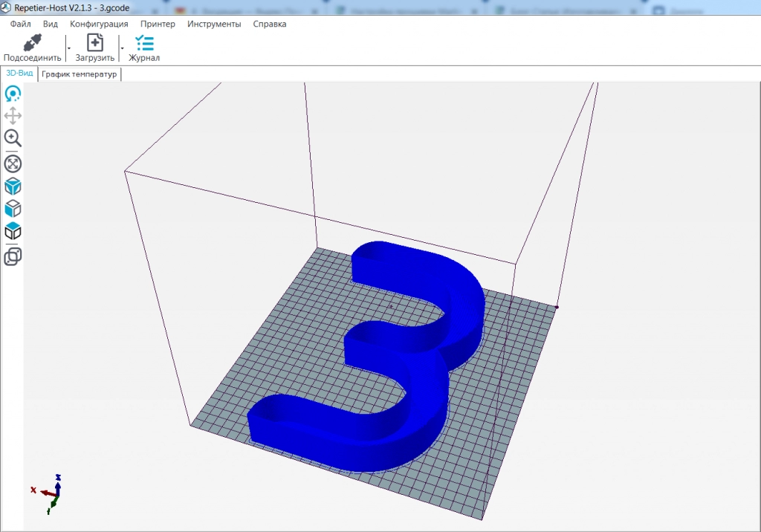Screen dimensions: 761x532
Task: Open the Конфигурация menu
Action: coord(99,24)
